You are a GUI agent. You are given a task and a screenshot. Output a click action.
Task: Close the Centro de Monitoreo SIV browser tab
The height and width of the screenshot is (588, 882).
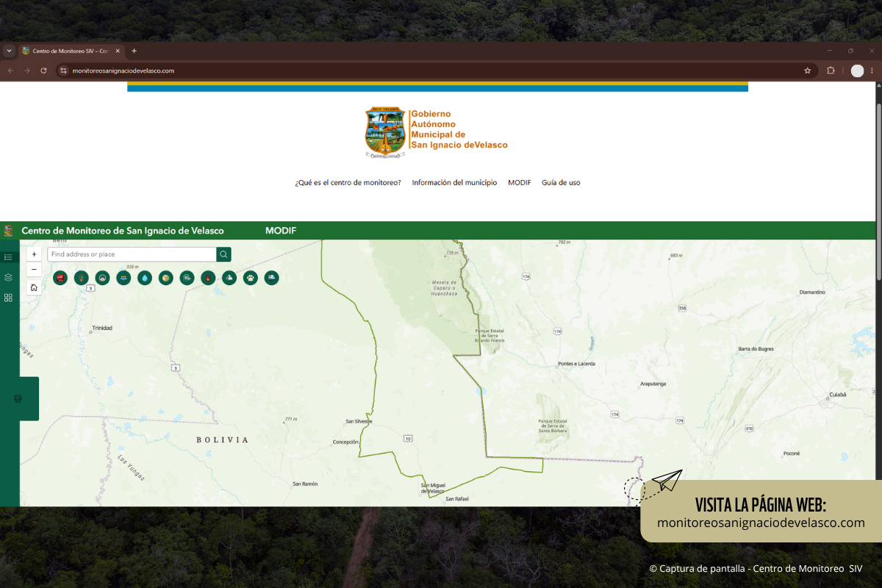(x=118, y=51)
